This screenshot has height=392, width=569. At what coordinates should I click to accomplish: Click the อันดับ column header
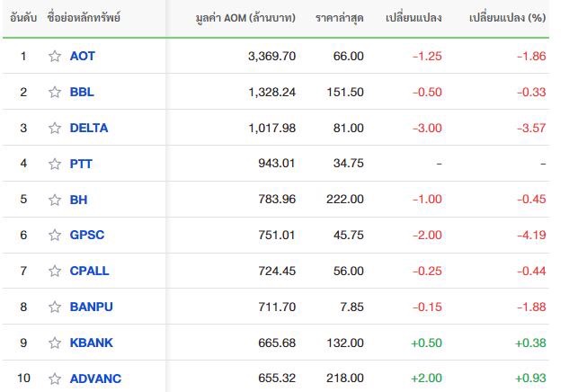pyautogui.click(x=23, y=18)
